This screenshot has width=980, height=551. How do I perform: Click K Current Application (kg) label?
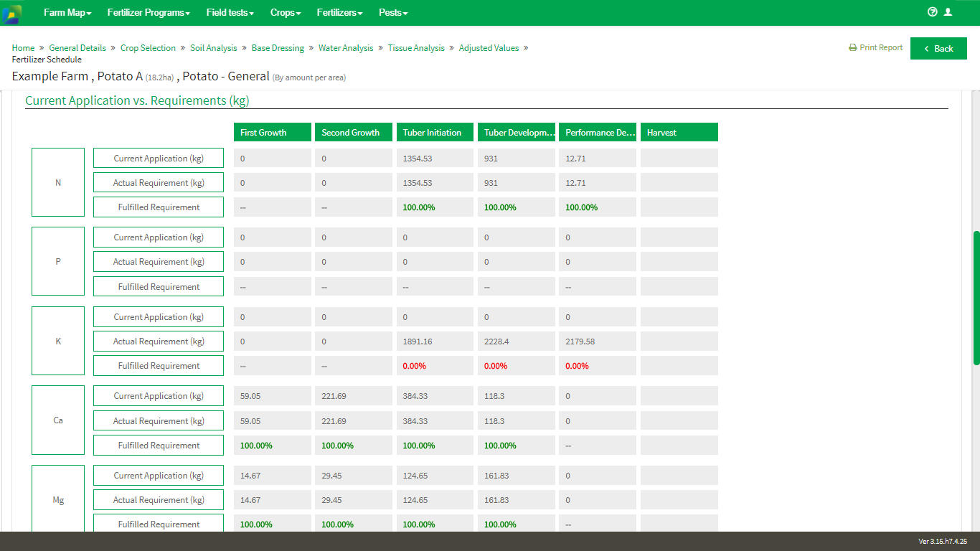pyautogui.click(x=159, y=317)
